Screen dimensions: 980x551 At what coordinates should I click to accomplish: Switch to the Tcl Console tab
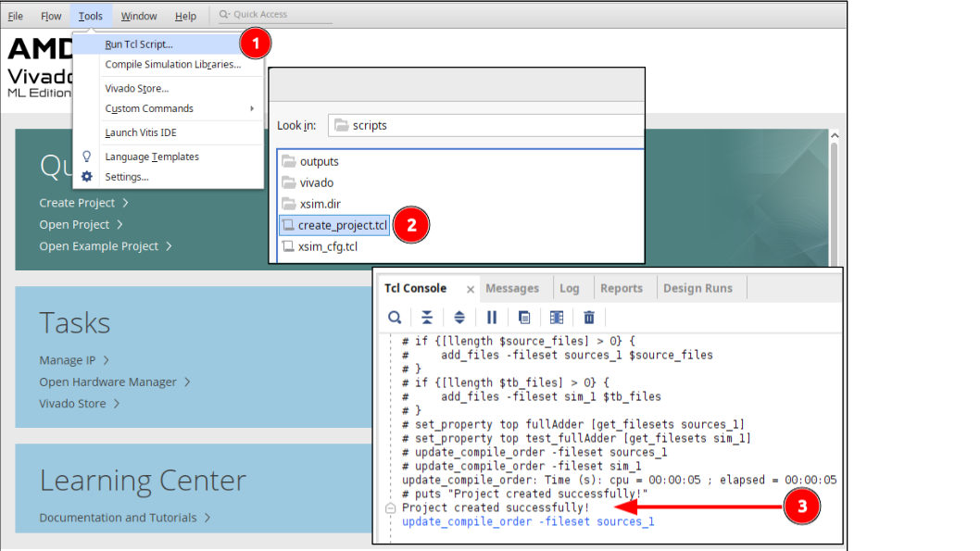416,289
